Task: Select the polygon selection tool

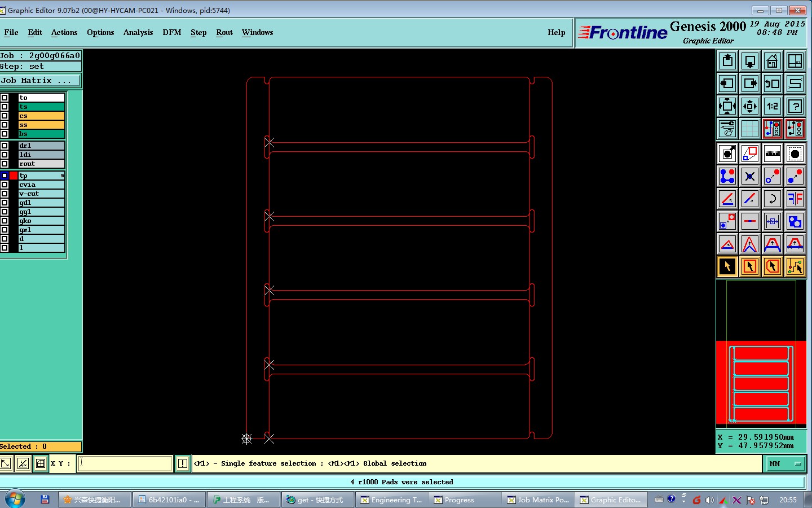Action: click(x=773, y=266)
